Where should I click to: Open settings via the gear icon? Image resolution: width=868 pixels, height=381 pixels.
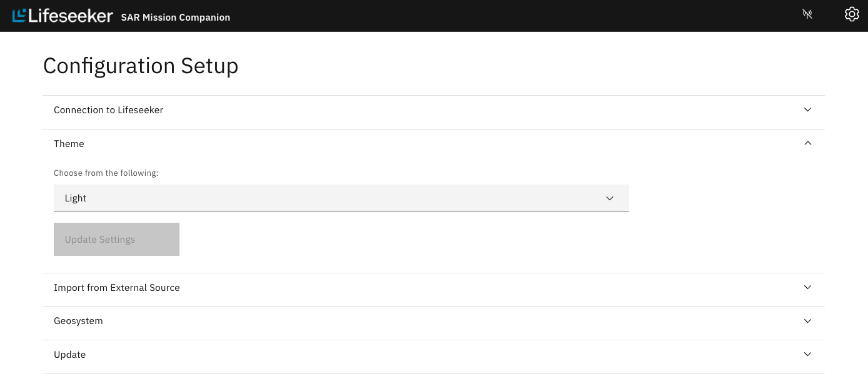tap(852, 14)
